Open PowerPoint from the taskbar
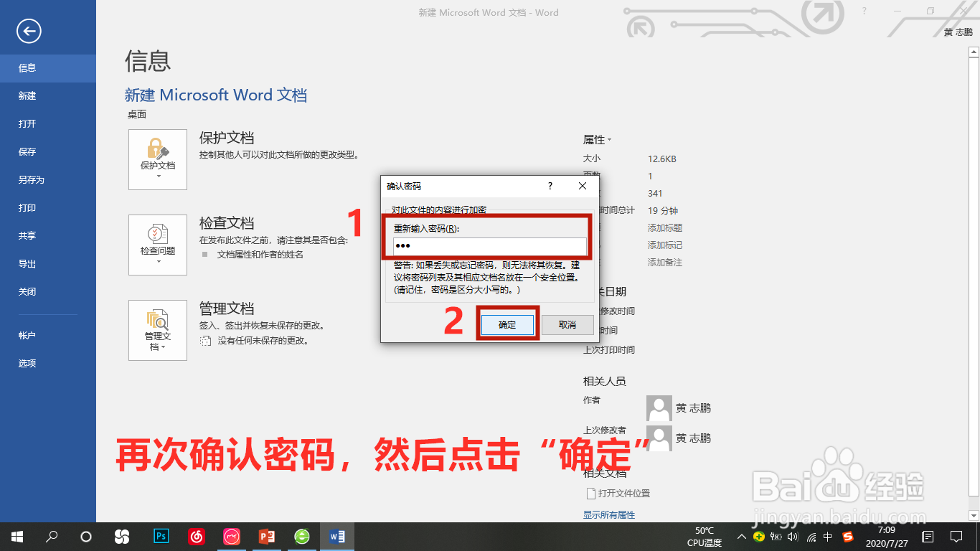The width and height of the screenshot is (980, 551). point(266,536)
